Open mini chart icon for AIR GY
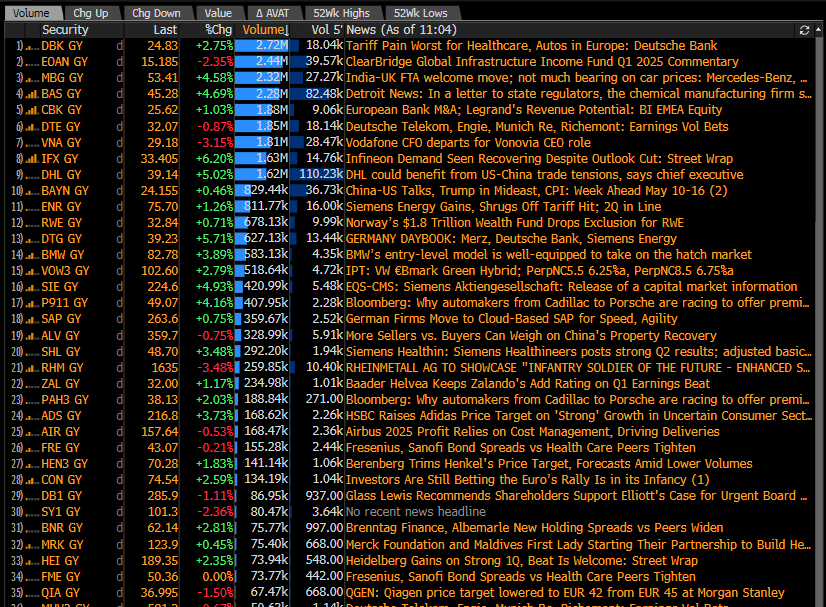Screen dimensions: 826x607 pos(32,432)
